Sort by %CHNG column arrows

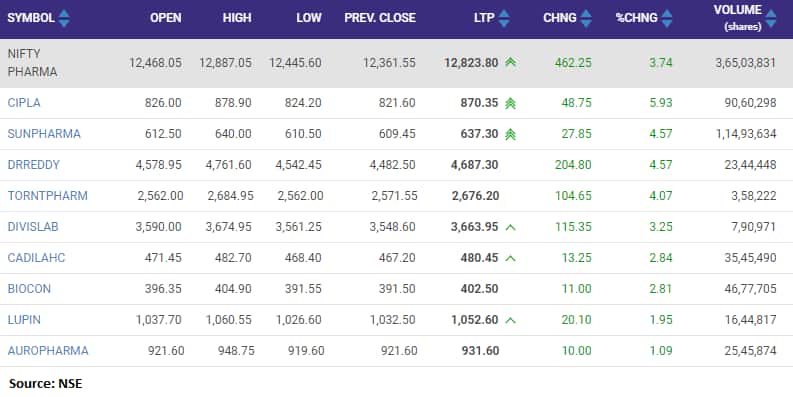667,18
